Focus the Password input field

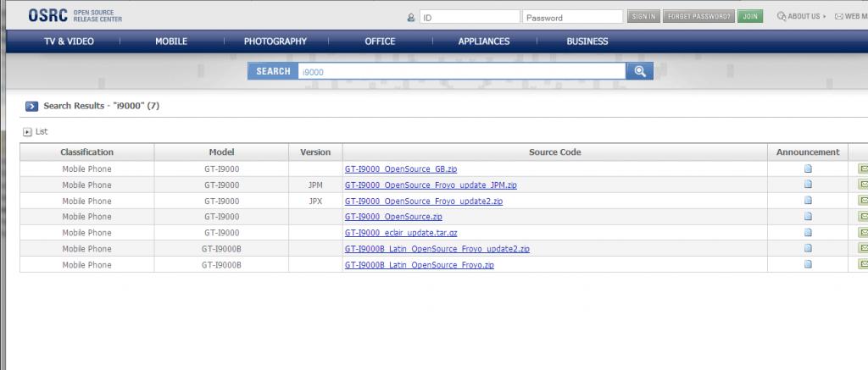572,17
